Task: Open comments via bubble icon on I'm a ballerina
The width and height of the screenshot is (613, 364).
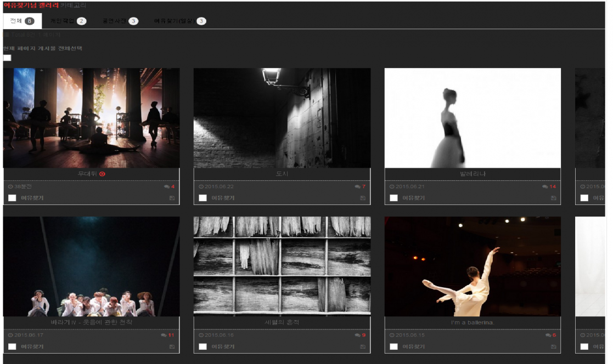Action: tap(548, 335)
